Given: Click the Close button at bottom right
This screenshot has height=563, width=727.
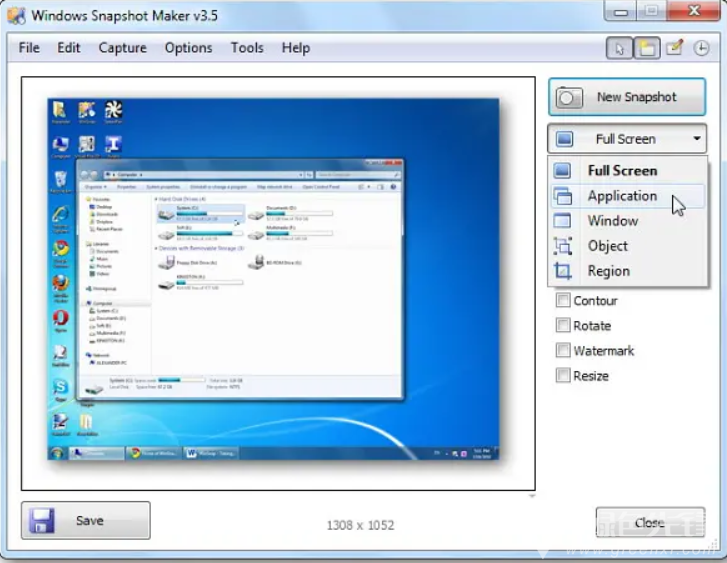Looking at the screenshot, I should click(650, 523).
